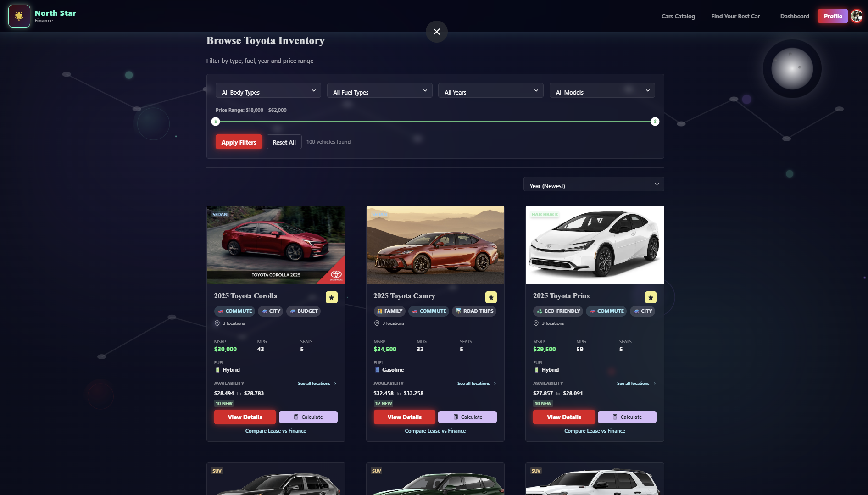868x495 pixels.
Task: Go to Cars Catalog in navigation
Action: point(678,16)
